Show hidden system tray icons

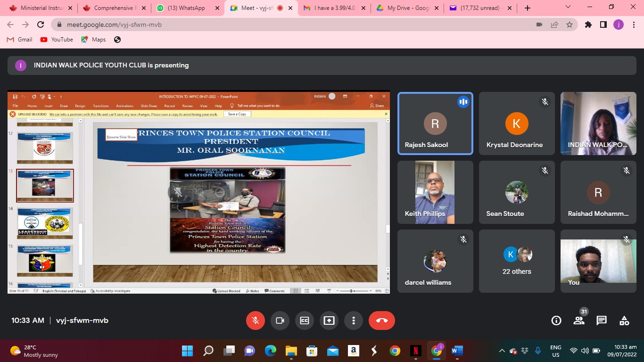[502, 351]
